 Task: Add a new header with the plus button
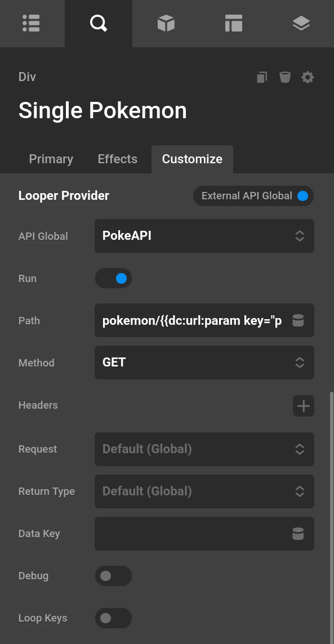point(303,405)
